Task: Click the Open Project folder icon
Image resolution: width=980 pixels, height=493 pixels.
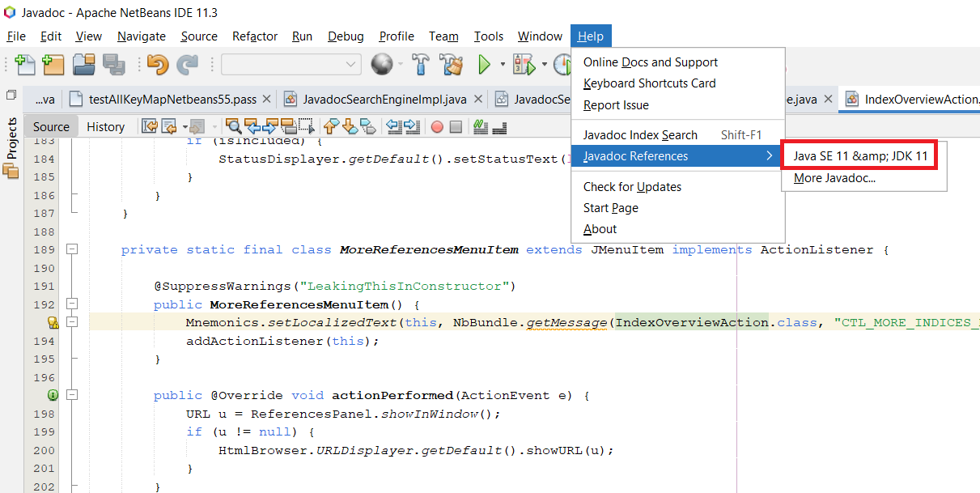Action: (x=84, y=64)
